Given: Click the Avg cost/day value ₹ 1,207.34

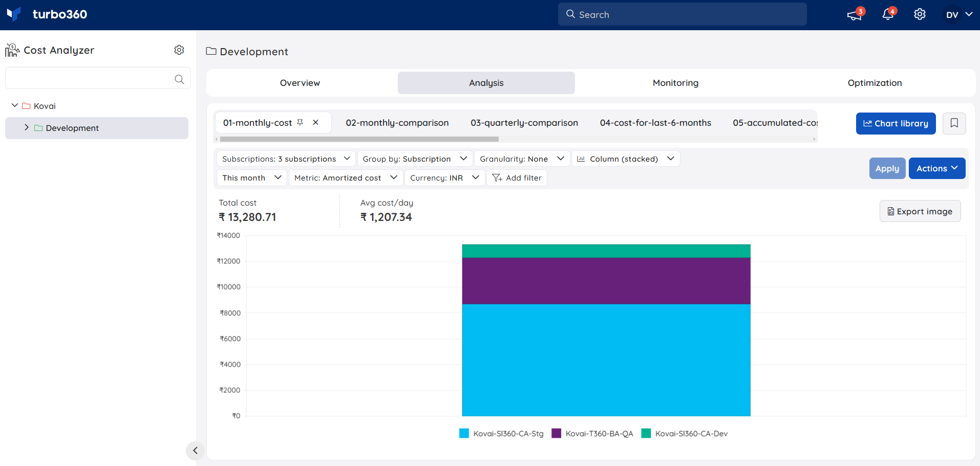Looking at the screenshot, I should [386, 217].
